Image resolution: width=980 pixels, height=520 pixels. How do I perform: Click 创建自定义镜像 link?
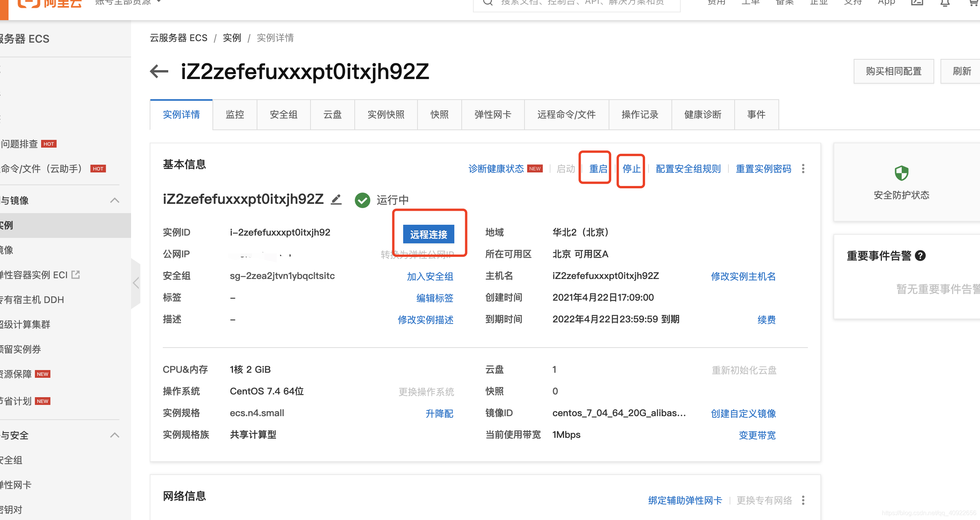point(744,413)
